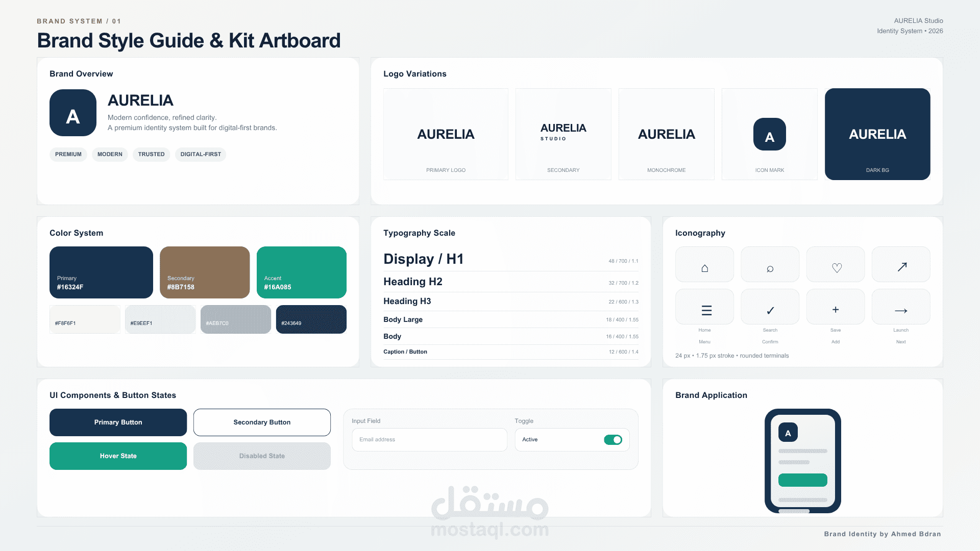Select the Accent #16A085 color swatch
The width and height of the screenshot is (980, 551).
pyautogui.click(x=302, y=272)
